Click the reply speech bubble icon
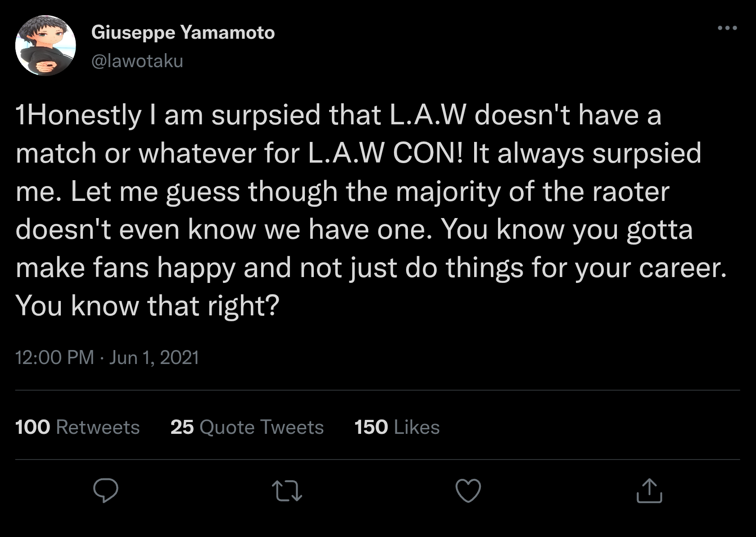Screen dimensions: 756x537 (x=106, y=491)
